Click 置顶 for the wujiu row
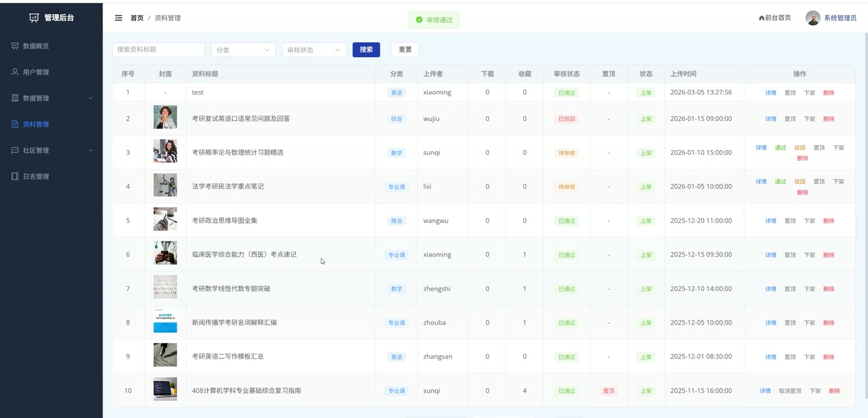 (x=790, y=119)
